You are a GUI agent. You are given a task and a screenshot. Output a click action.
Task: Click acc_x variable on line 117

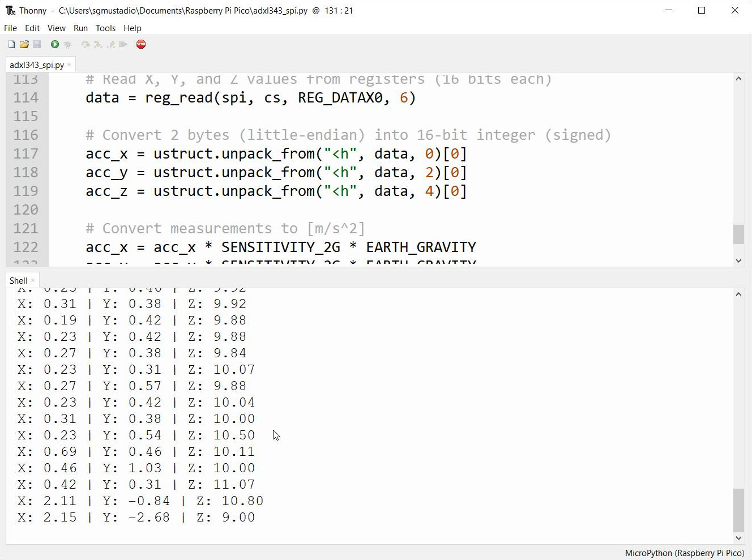(x=106, y=153)
